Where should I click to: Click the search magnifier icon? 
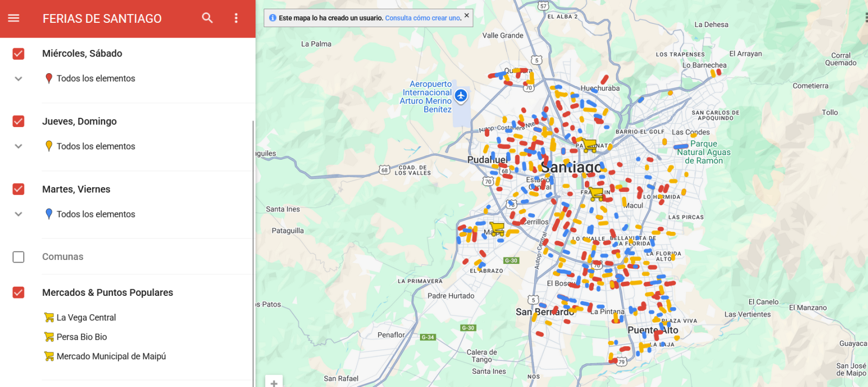[x=207, y=18]
